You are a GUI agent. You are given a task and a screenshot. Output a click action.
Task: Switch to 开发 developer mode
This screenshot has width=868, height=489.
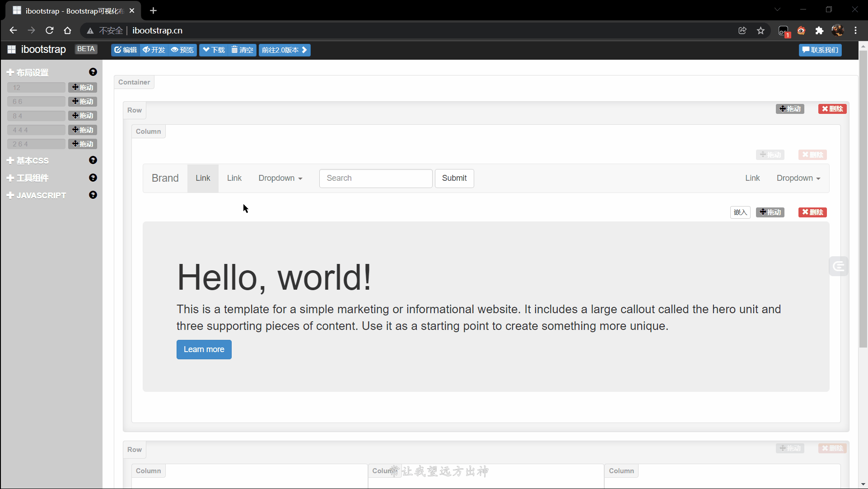pyautogui.click(x=154, y=50)
